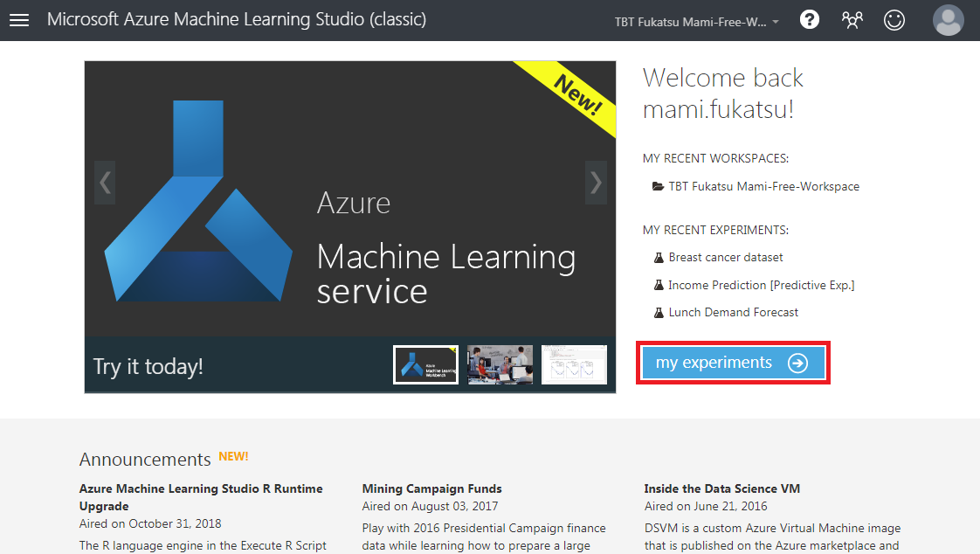
Task: Click the 'Aired on June 21, 2016' text
Action: pyautogui.click(x=706, y=506)
